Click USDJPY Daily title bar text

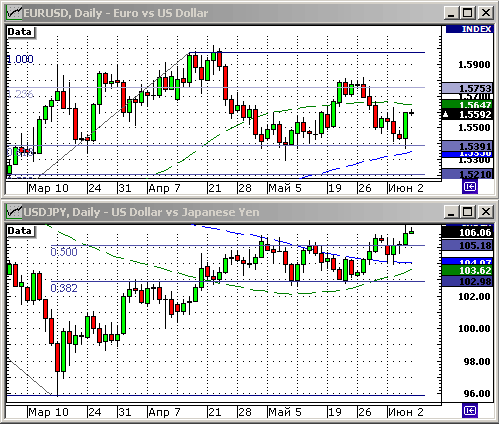pyautogui.click(x=141, y=212)
